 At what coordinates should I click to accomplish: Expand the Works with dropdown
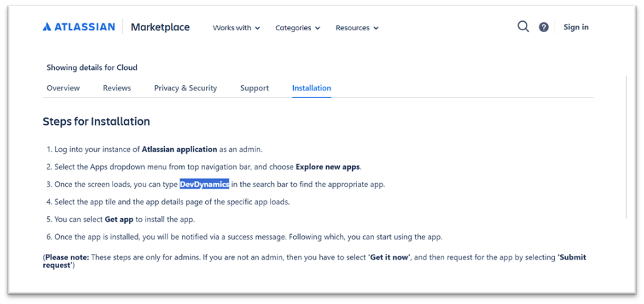(x=237, y=28)
